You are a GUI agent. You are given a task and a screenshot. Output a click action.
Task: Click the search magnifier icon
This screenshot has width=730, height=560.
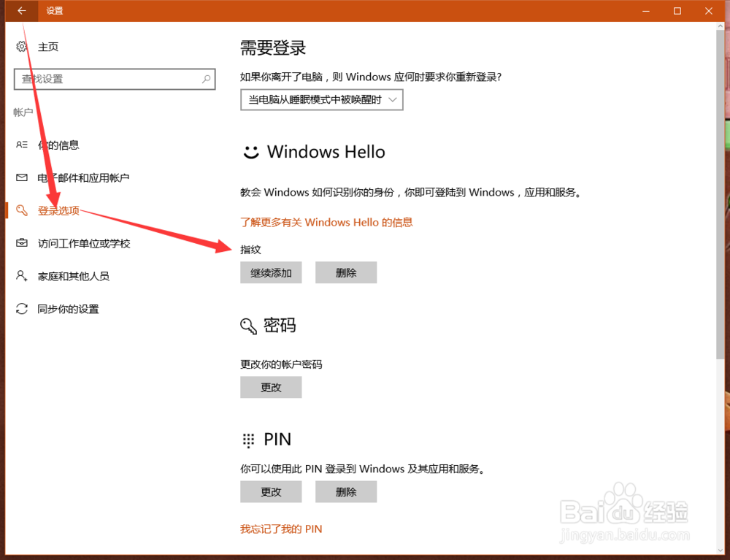[206, 79]
